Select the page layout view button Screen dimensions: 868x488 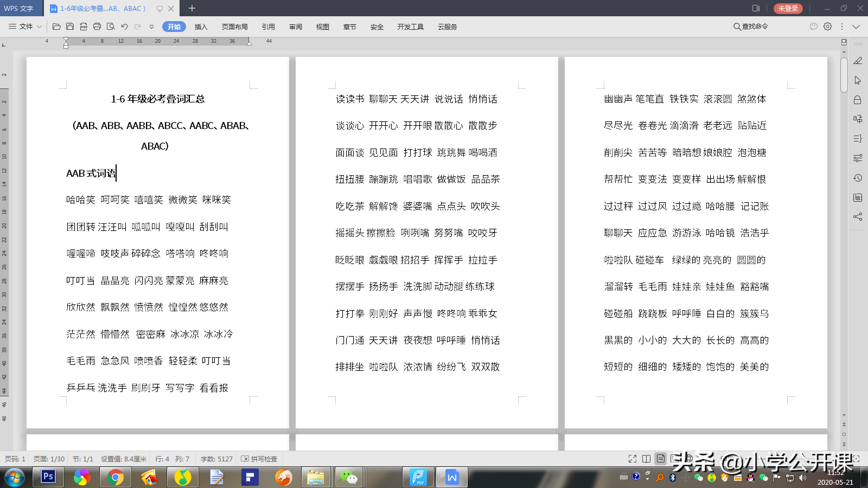tap(661, 459)
